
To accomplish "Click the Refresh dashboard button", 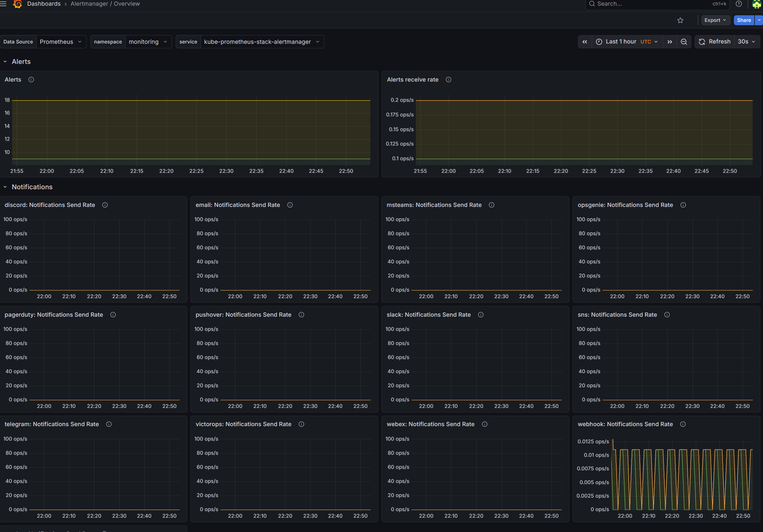I will point(714,42).
